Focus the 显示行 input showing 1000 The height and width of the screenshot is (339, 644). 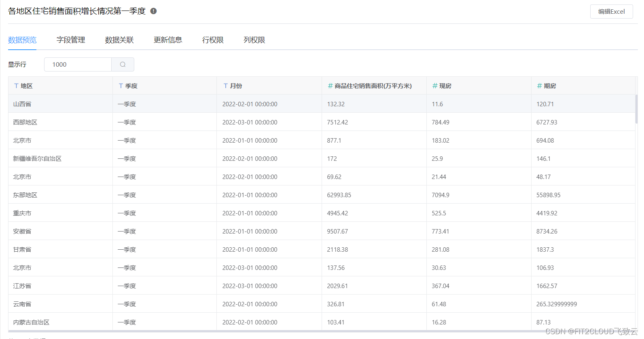click(78, 64)
